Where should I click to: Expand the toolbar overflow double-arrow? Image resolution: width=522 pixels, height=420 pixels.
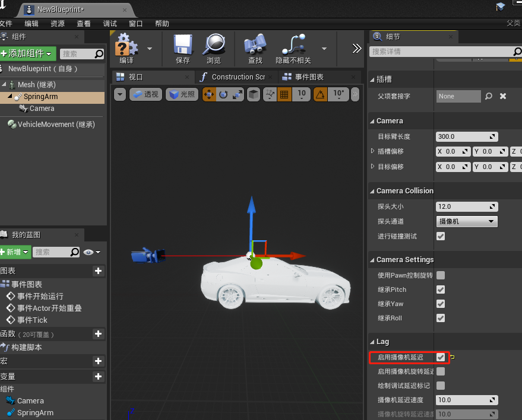(356, 49)
